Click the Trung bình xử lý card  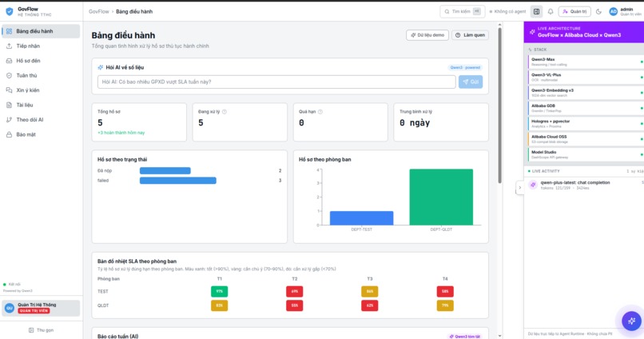[441, 122]
